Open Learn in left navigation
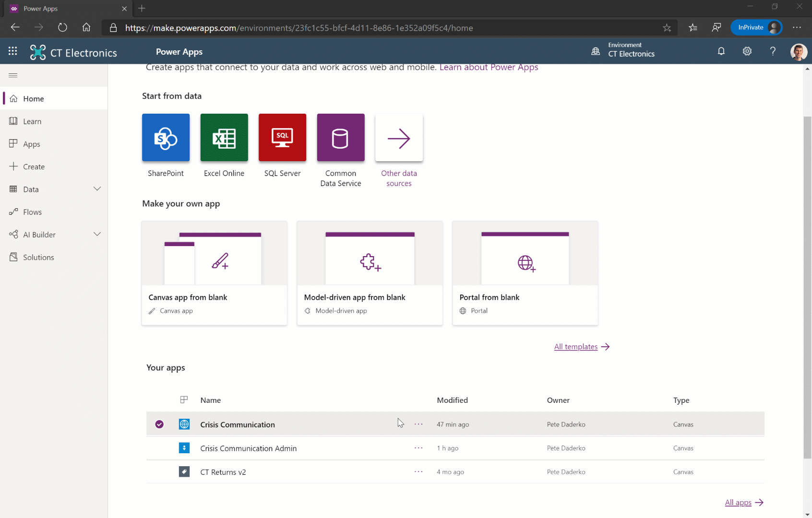This screenshot has height=518, width=812. click(x=54, y=121)
